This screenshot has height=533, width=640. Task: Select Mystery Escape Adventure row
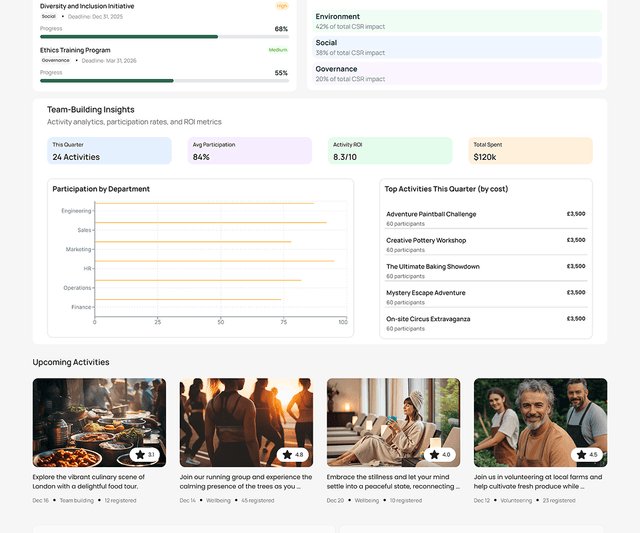pos(486,297)
